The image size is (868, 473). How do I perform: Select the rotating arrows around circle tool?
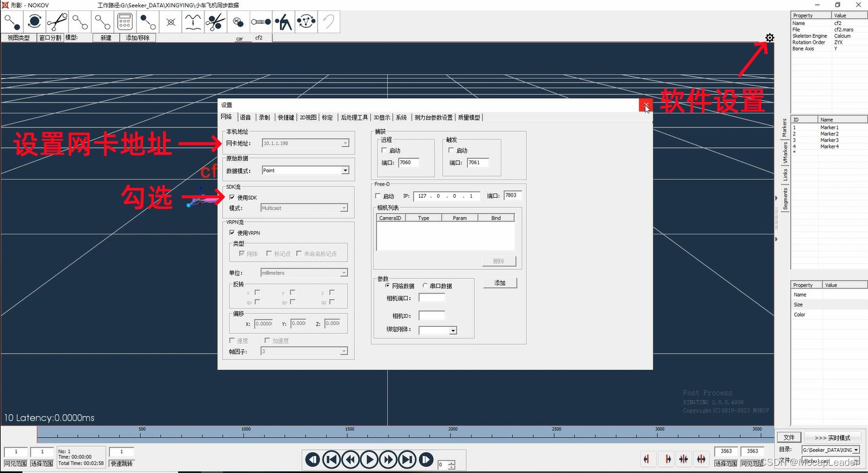pyautogui.click(x=35, y=22)
